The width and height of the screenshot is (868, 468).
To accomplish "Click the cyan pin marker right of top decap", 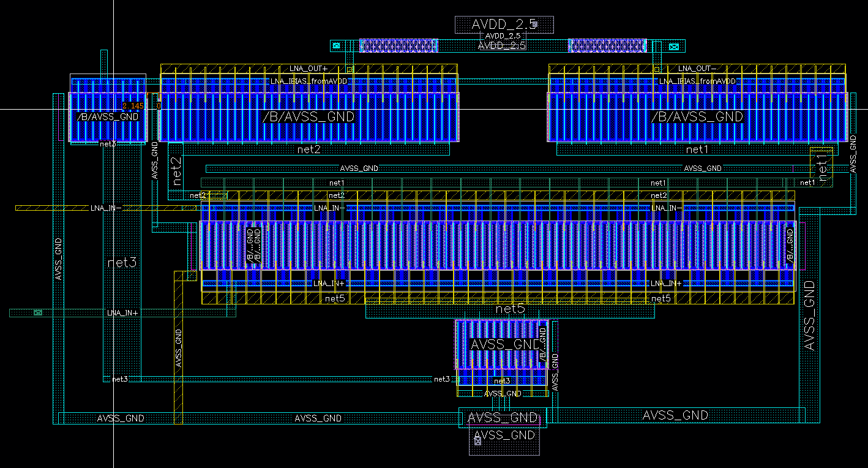I will click(674, 46).
